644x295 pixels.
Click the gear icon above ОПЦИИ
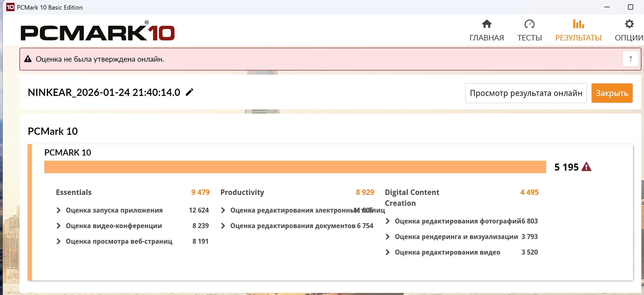pyautogui.click(x=629, y=24)
